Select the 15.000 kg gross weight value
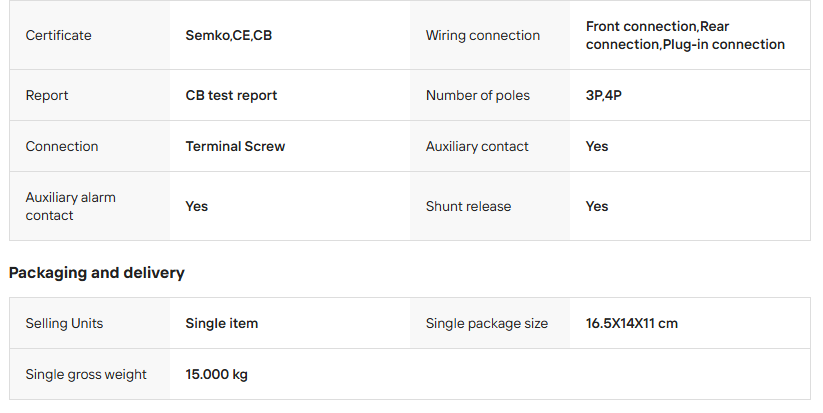Image resolution: width=823 pixels, height=413 pixels. [x=217, y=374]
